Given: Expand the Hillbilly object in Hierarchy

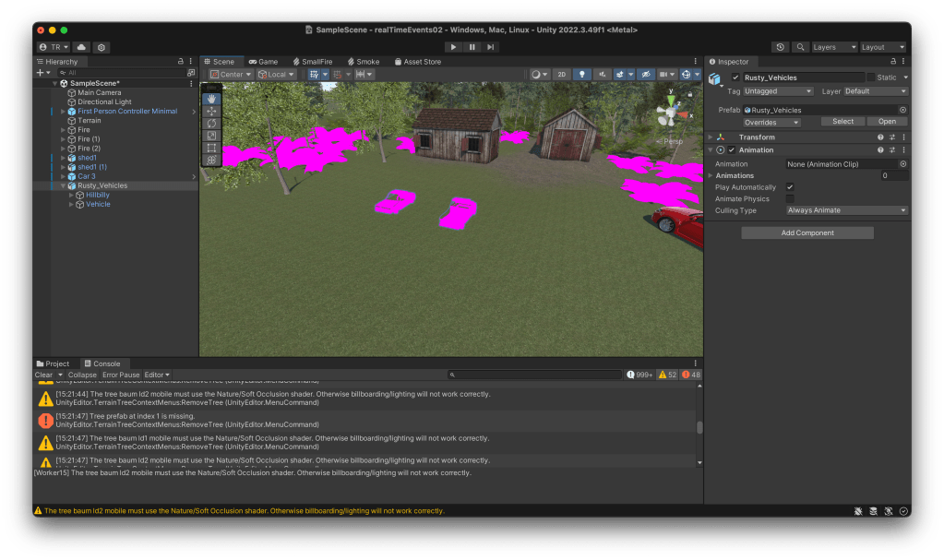Looking at the screenshot, I should 71,195.
